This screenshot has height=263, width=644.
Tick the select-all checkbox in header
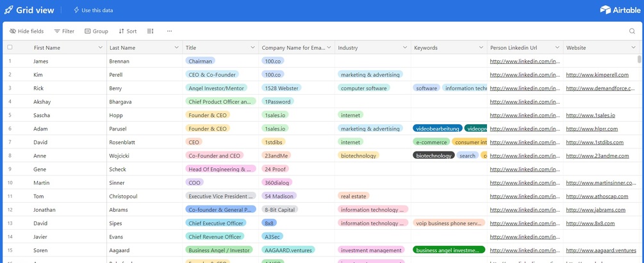coord(10,47)
